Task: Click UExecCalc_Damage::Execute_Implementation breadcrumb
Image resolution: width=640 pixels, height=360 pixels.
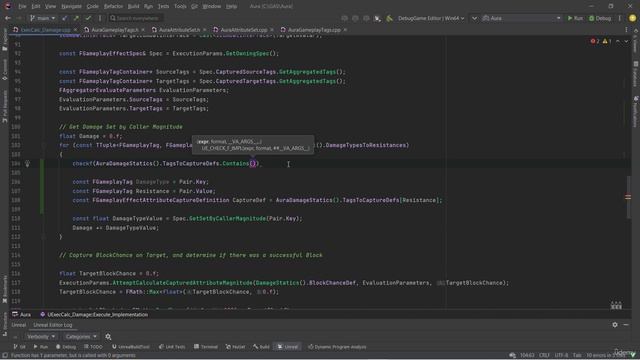Action: click(94, 315)
